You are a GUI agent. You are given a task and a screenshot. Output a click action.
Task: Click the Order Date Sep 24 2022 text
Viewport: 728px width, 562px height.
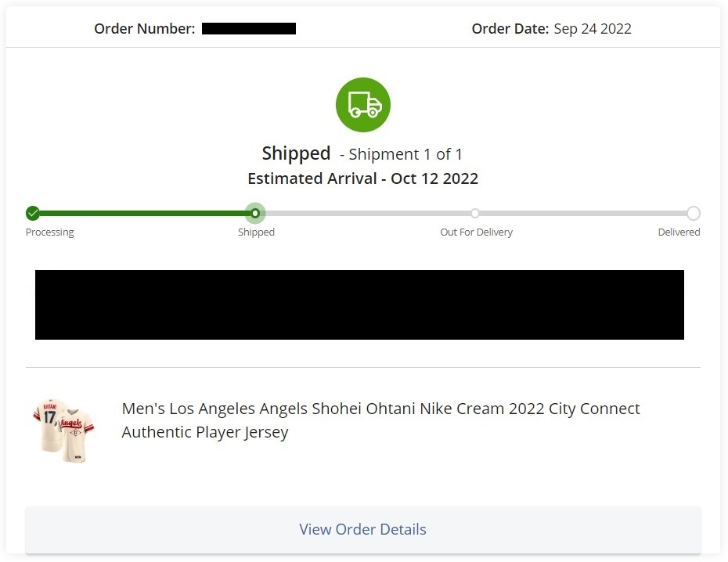552,29
